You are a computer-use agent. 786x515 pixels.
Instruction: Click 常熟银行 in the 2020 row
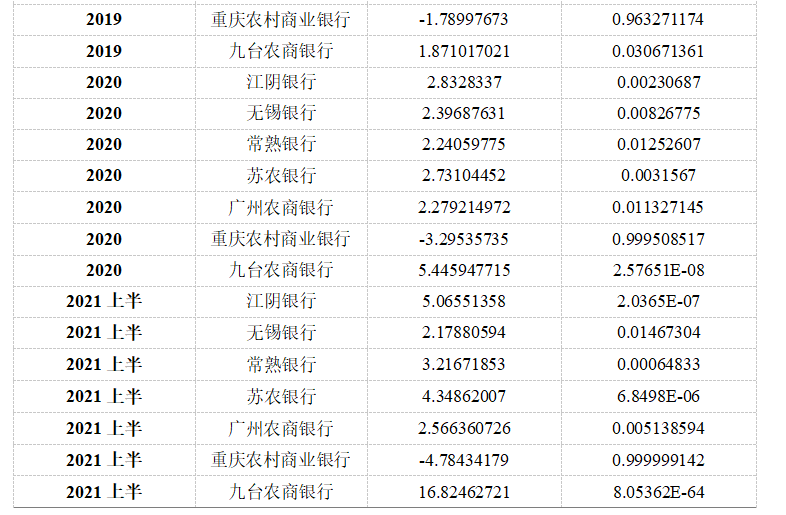281,144
